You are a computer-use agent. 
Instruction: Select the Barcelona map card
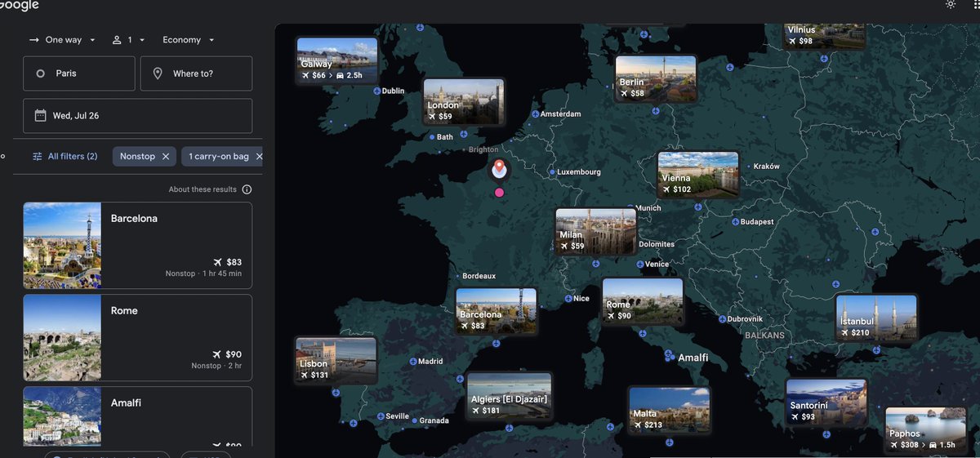coord(497,311)
